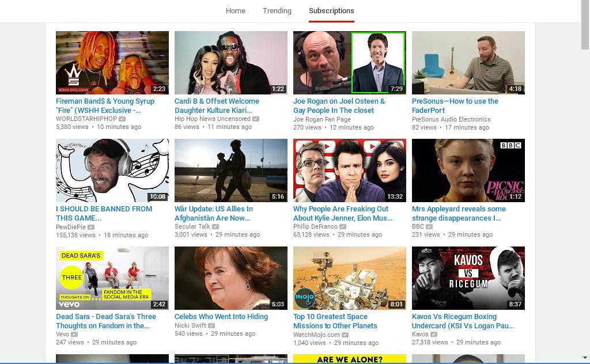This screenshot has width=590, height=364.
Task: Click the page scrollbar thumb
Action: coord(585,25)
